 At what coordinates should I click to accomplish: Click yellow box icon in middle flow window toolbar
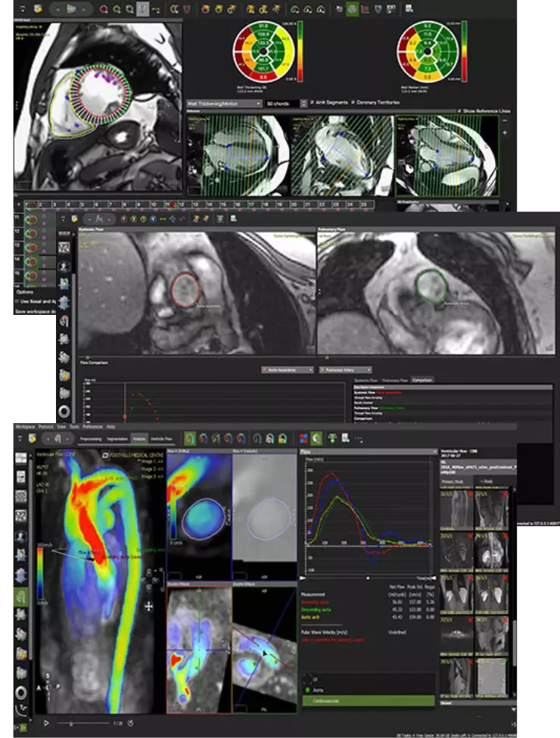point(74,219)
